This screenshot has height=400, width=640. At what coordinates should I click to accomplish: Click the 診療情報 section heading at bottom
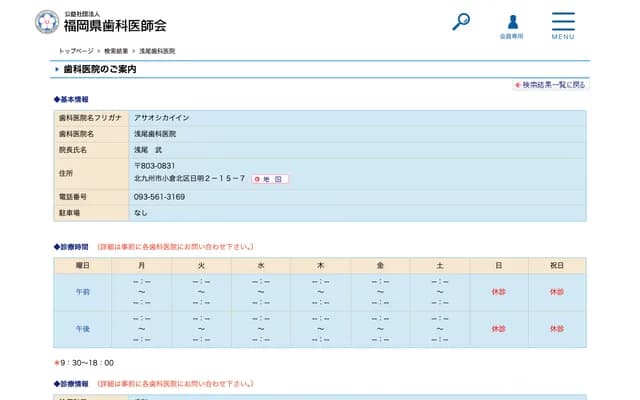click(72, 383)
